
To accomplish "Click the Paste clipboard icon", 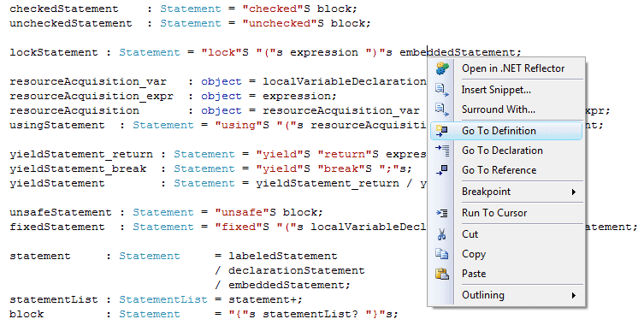I will 442,274.
